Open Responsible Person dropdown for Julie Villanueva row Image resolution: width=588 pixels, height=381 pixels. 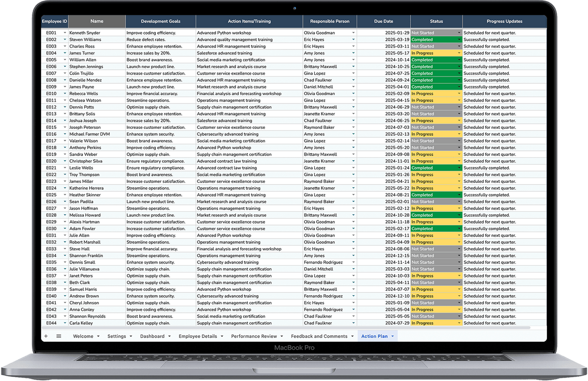tap(353, 269)
